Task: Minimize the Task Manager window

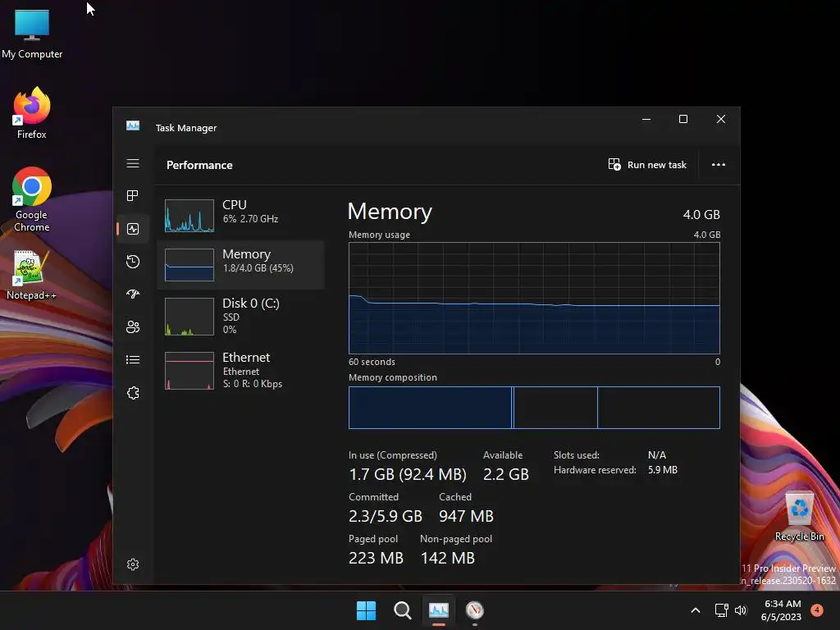Action: click(x=646, y=119)
